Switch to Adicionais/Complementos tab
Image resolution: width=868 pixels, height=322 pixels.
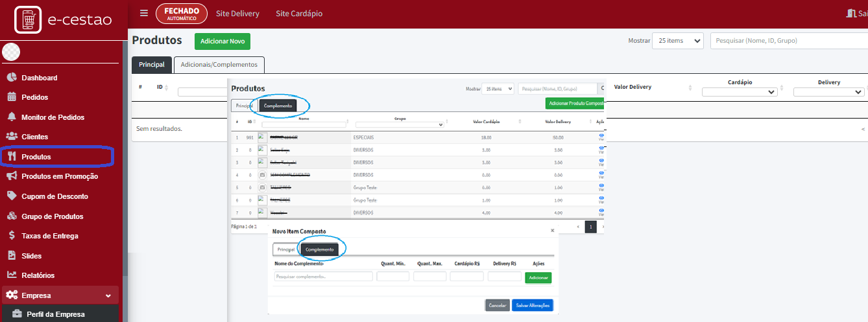click(219, 65)
